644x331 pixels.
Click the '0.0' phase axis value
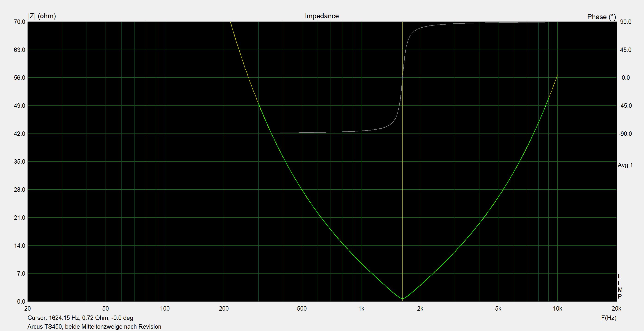click(626, 78)
